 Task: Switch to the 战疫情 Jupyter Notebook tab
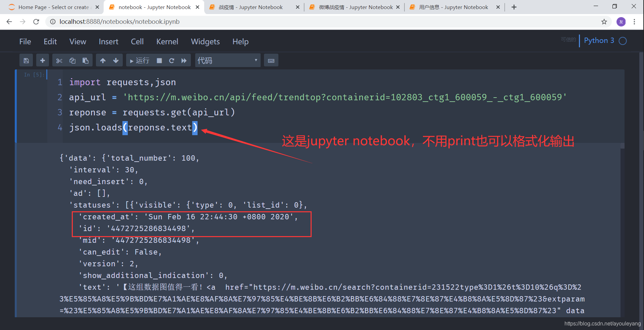(254, 7)
